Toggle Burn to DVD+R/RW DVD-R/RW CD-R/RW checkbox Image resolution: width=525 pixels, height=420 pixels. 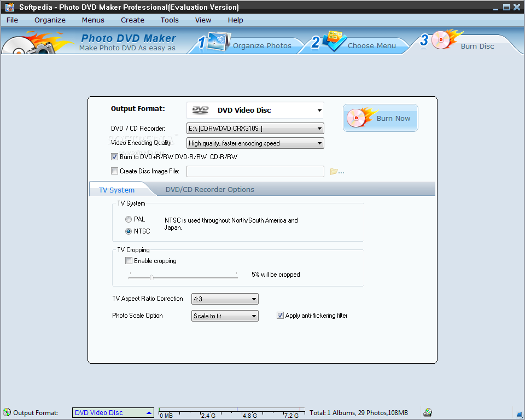click(x=114, y=157)
